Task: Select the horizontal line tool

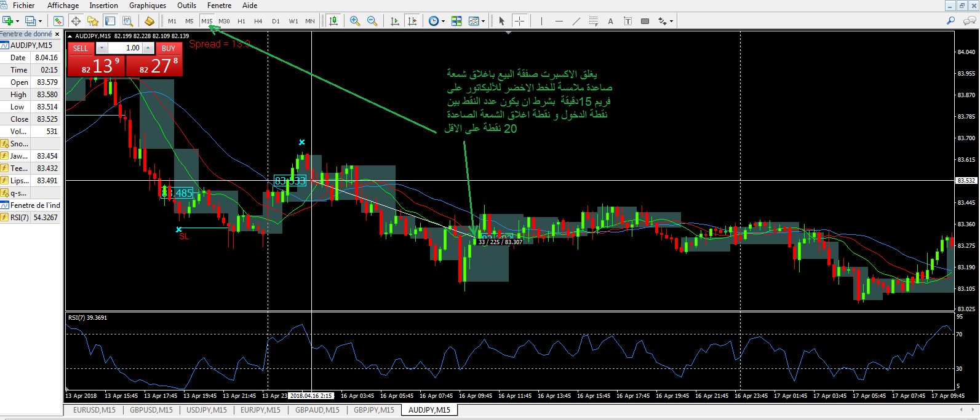Action: coord(559,21)
